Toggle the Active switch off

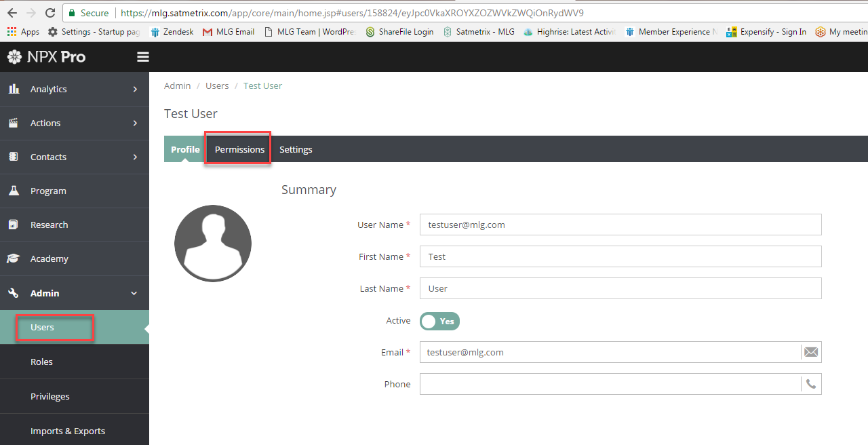pyautogui.click(x=439, y=321)
